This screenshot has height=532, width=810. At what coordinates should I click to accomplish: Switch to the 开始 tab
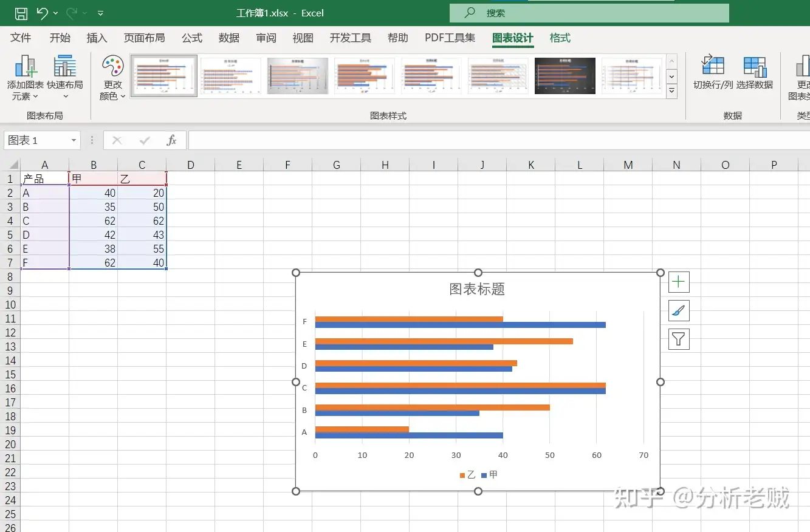60,38
